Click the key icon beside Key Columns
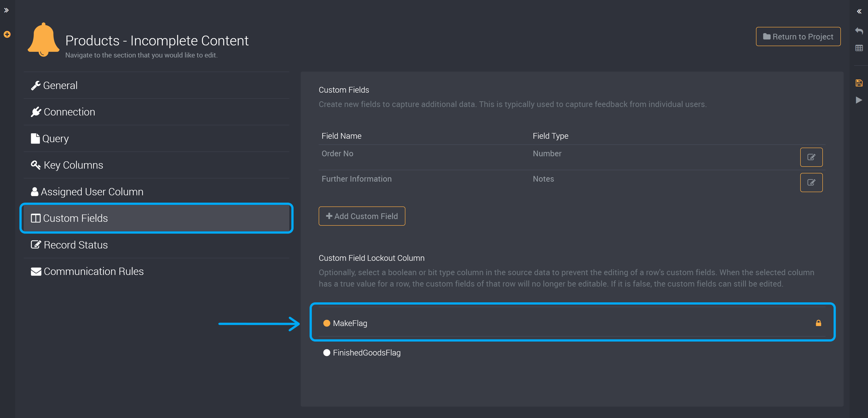This screenshot has width=868, height=418. click(36, 165)
